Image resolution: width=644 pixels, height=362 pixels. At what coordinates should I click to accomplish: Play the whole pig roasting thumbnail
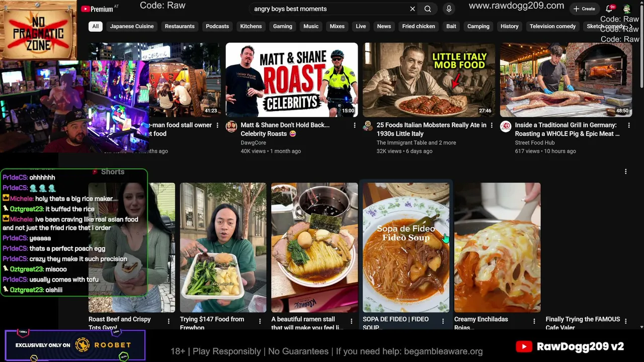[x=566, y=79]
